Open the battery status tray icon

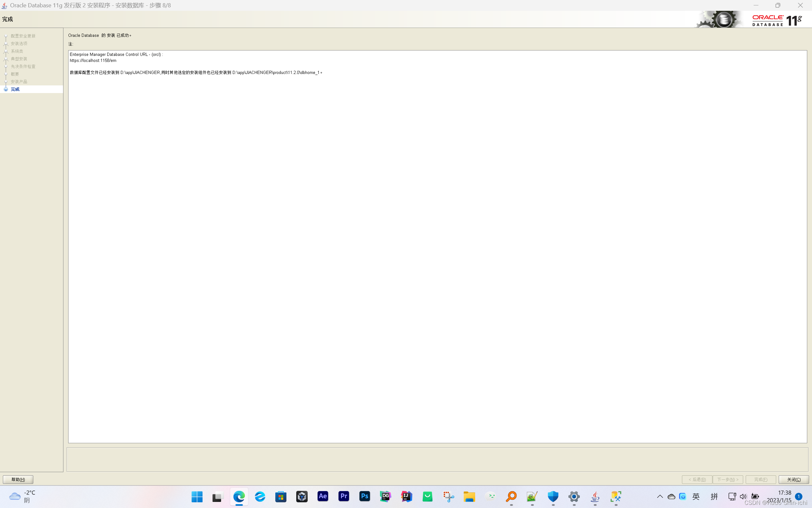click(x=755, y=496)
